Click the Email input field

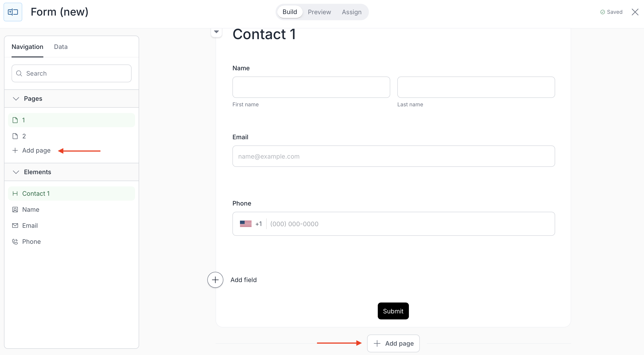pyautogui.click(x=393, y=156)
